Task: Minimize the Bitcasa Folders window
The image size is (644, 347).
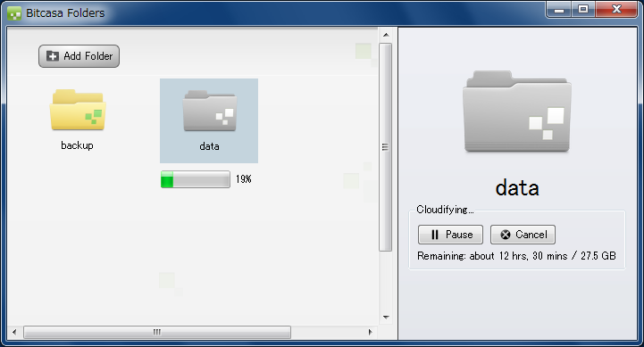Action: pyautogui.click(x=559, y=10)
